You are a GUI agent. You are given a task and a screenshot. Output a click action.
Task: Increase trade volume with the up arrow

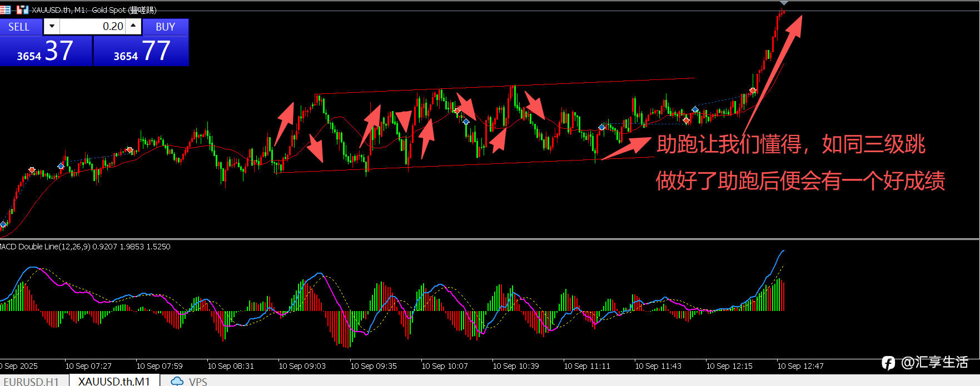click(x=133, y=26)
